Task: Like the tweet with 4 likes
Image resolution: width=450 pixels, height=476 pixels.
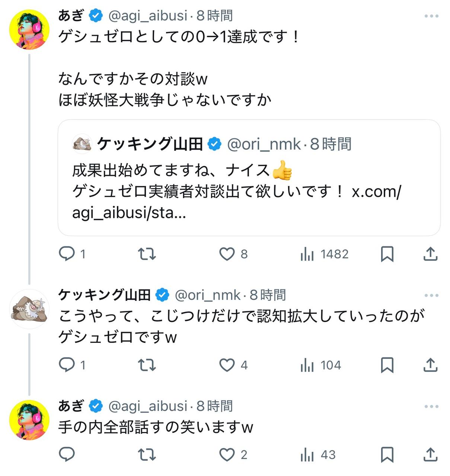Action: click(x=227, y=365)
